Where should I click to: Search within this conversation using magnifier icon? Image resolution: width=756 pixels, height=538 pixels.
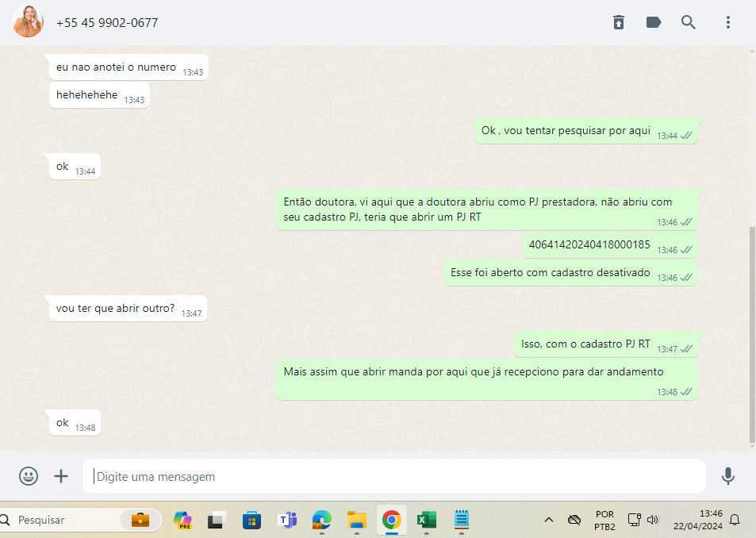689,22
